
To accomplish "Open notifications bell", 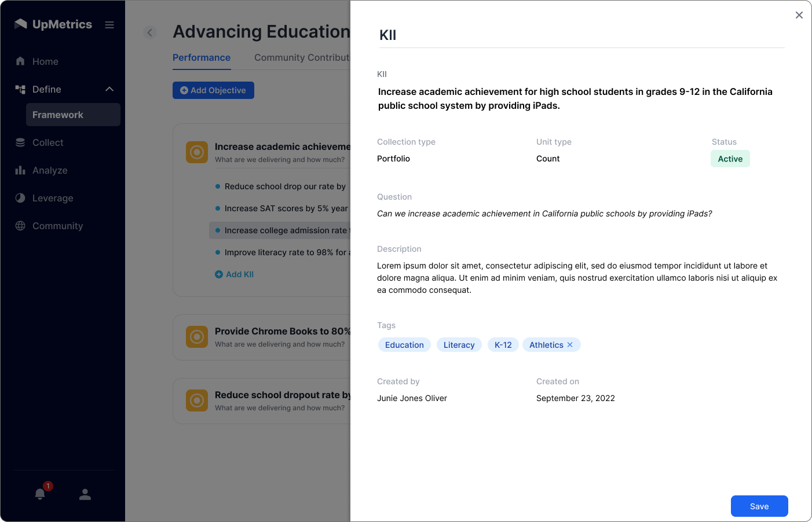I will click(40, 494).
